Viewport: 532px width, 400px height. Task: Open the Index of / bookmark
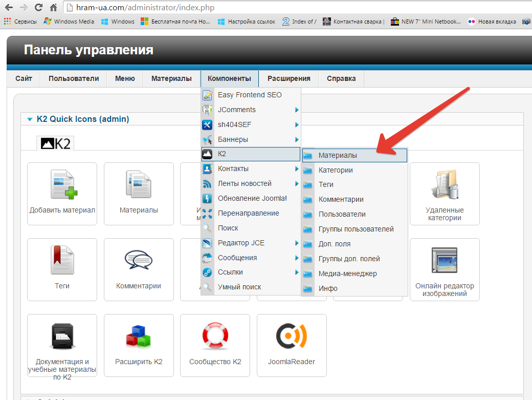(299, 22)
